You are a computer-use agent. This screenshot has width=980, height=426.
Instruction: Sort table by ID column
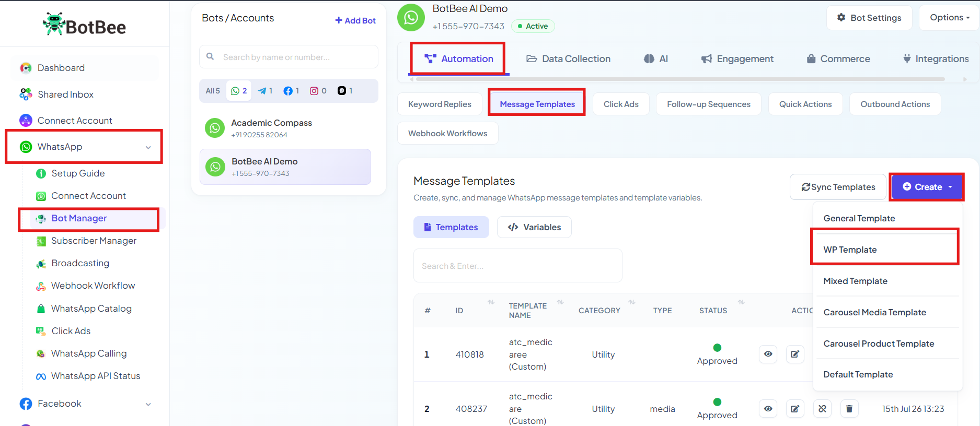pos(491,303)
